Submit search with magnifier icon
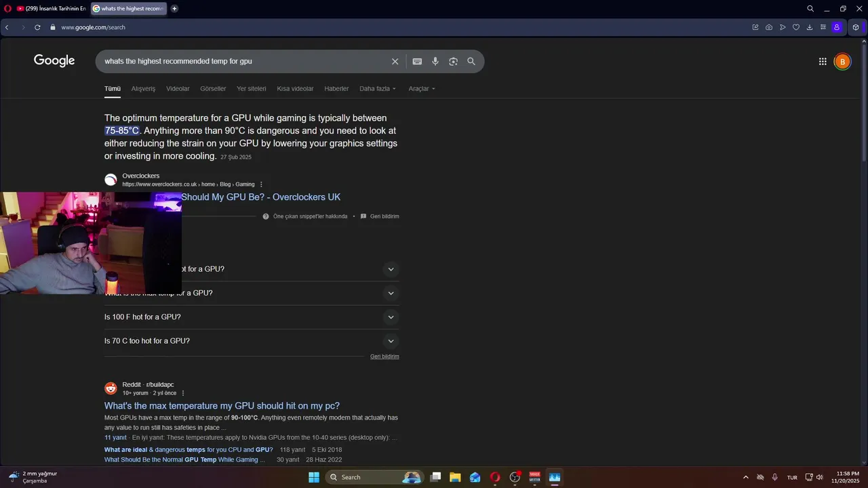Viewport: 868px width, 488px height. [x=471, y=61]
